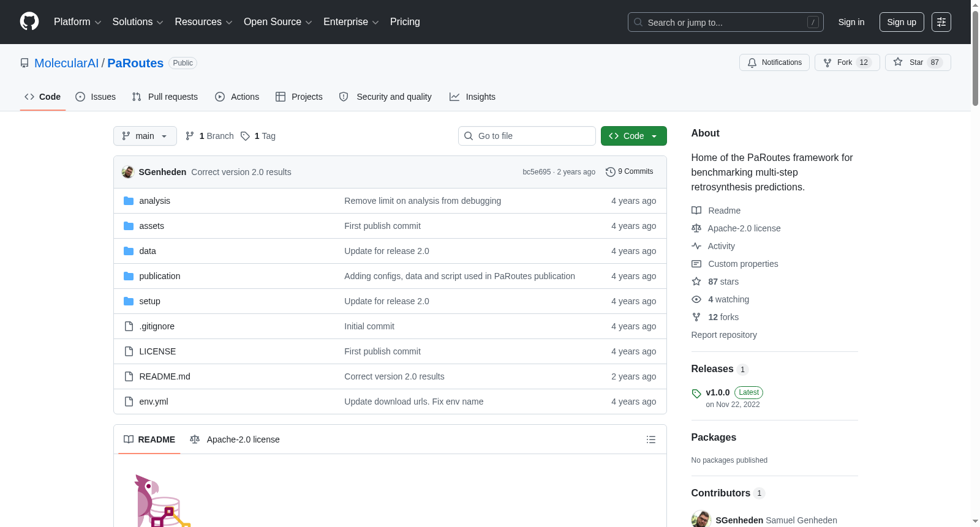
Task: Open the README.md file
Action: (x=165, y=376)
